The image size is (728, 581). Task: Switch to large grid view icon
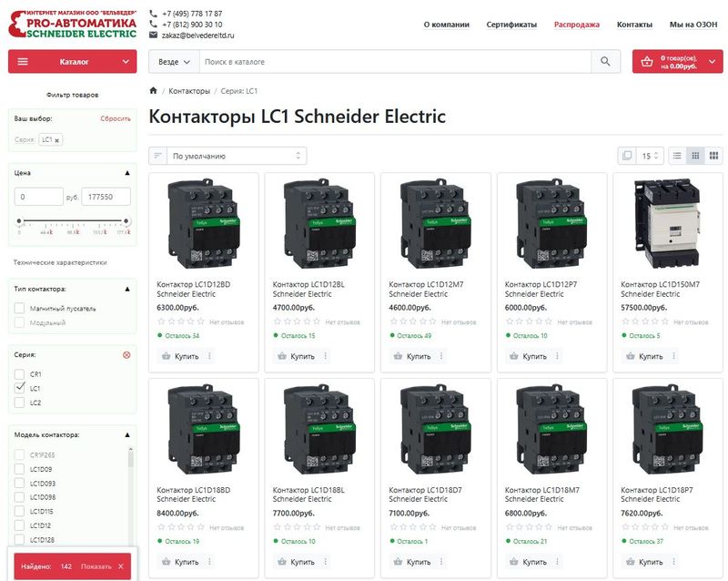click(x=713, y=156)
